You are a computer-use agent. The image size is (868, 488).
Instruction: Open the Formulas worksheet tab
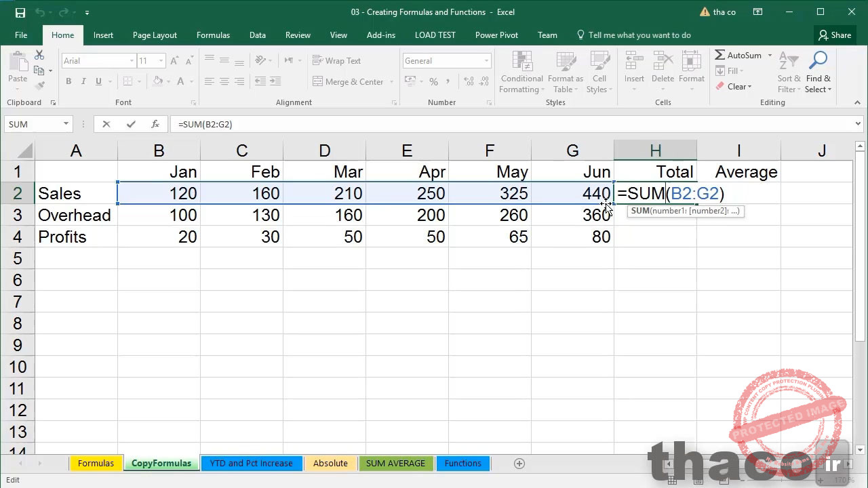[x=96, y=464]
